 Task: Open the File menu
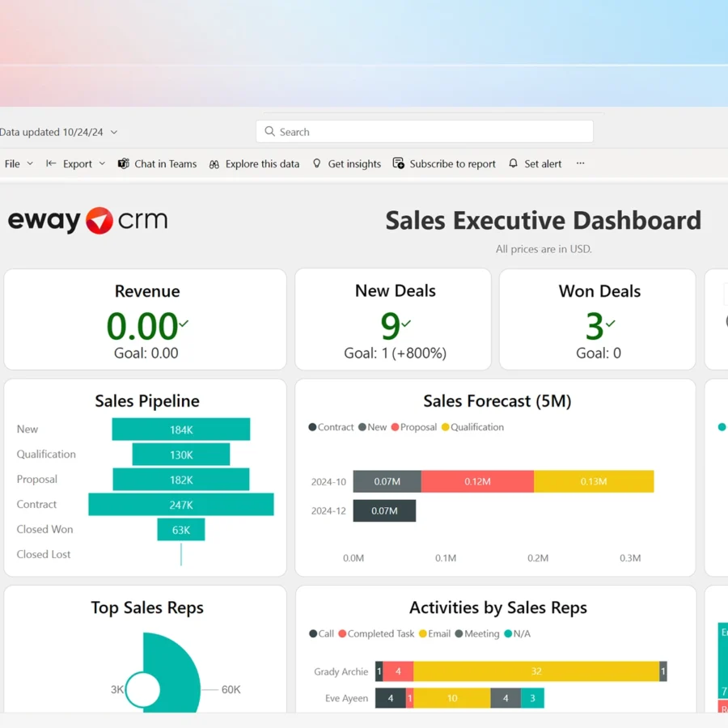point(18,163)
